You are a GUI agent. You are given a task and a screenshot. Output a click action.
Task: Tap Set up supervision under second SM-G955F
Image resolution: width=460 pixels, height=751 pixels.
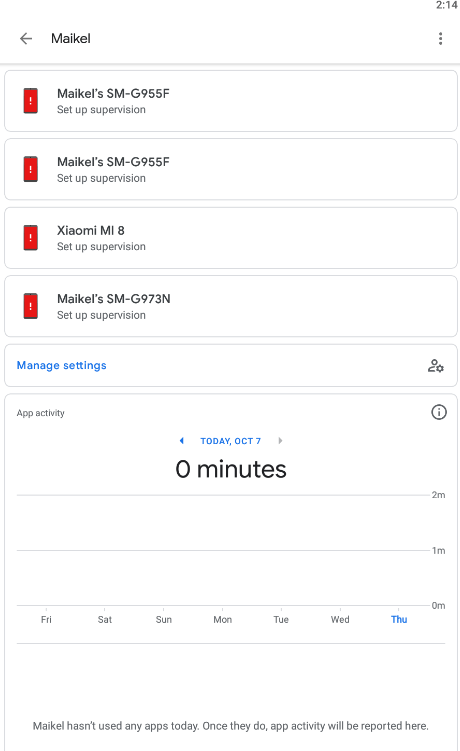point(101,178)
